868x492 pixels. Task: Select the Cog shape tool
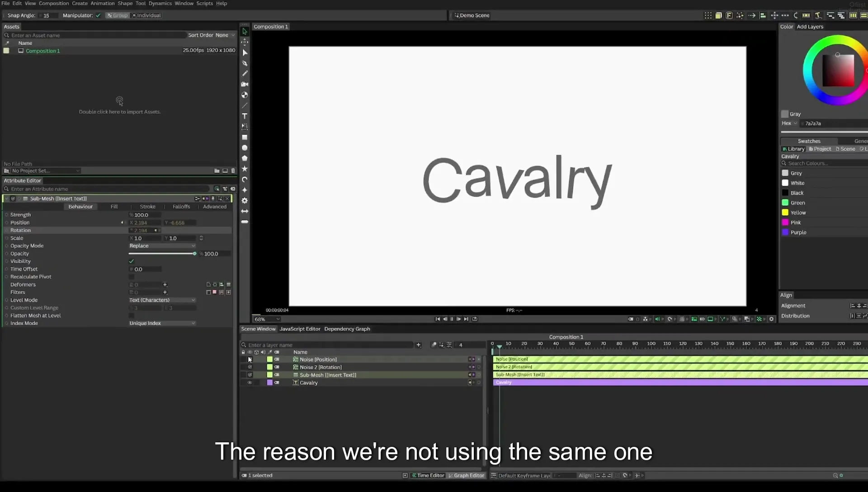click(x=245, y=200)
